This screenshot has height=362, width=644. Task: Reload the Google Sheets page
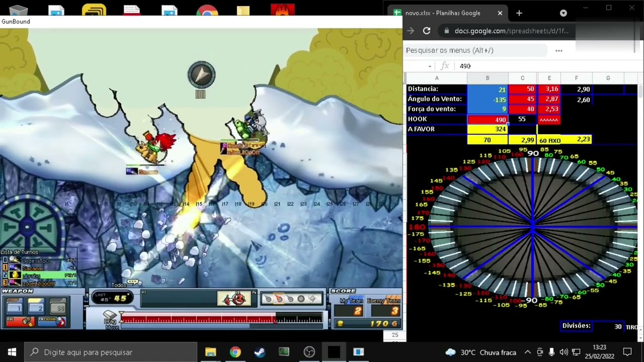[x=427, y=31]
